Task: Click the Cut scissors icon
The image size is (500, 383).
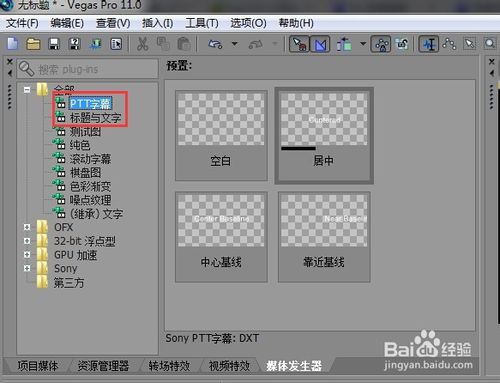Action: click(x=143, y=44)
